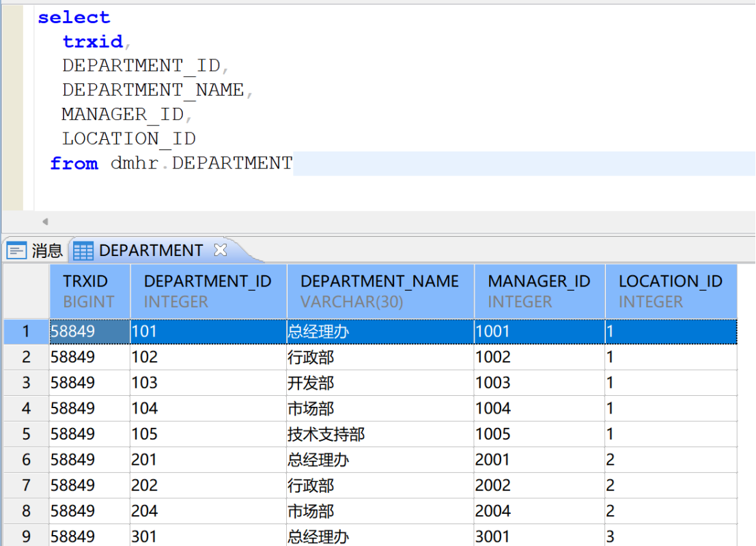
Task: Click MANAGER_ID cell 1001
Action: click(540, 332)
